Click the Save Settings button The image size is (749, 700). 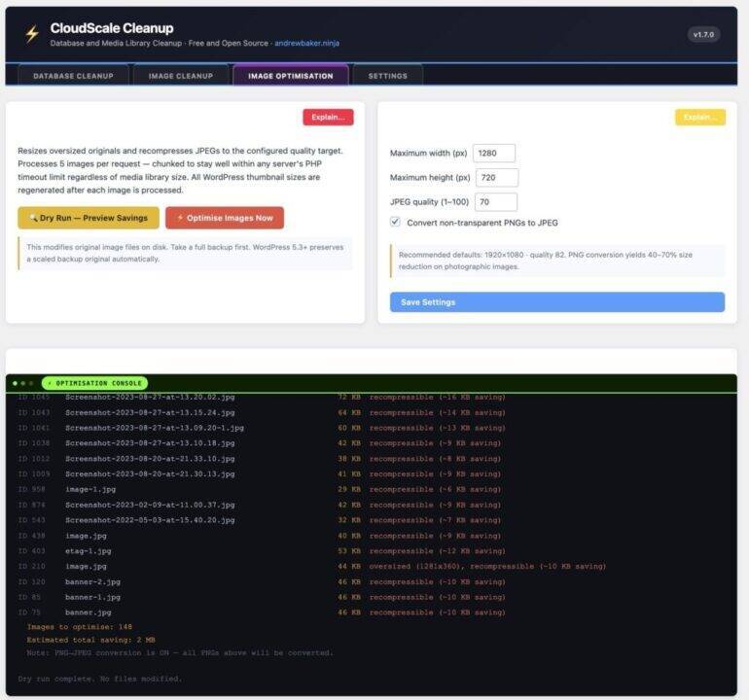(x=556, y=302)
